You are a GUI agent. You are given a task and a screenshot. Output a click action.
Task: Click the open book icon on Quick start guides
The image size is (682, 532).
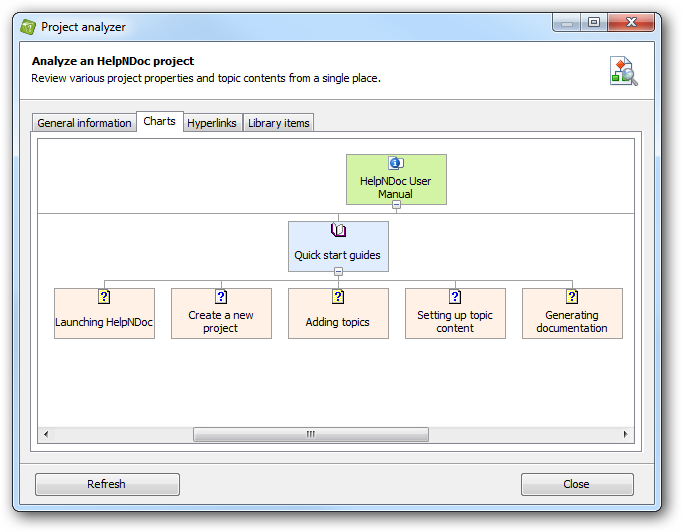click(x=338, y=230)
